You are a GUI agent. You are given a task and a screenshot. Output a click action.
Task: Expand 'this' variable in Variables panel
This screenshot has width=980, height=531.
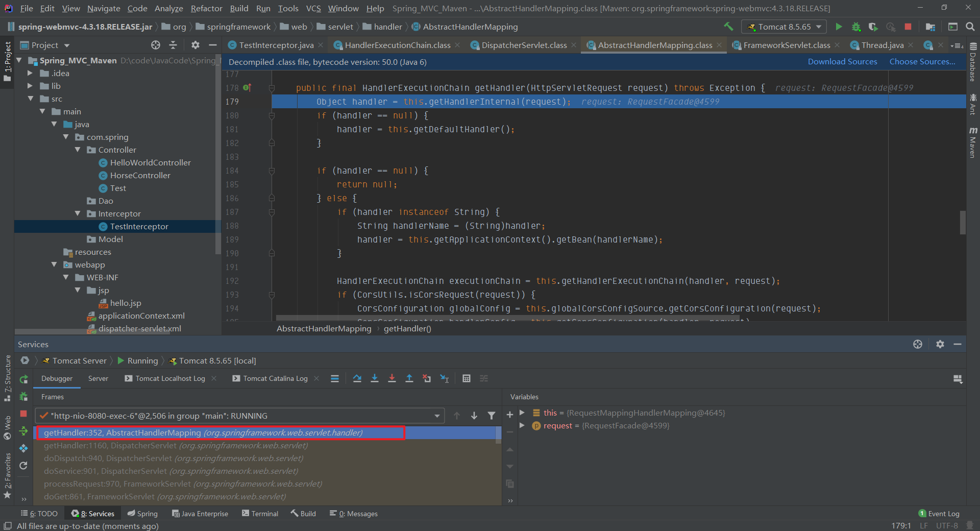pyautogui.click(x=522, y=413)
